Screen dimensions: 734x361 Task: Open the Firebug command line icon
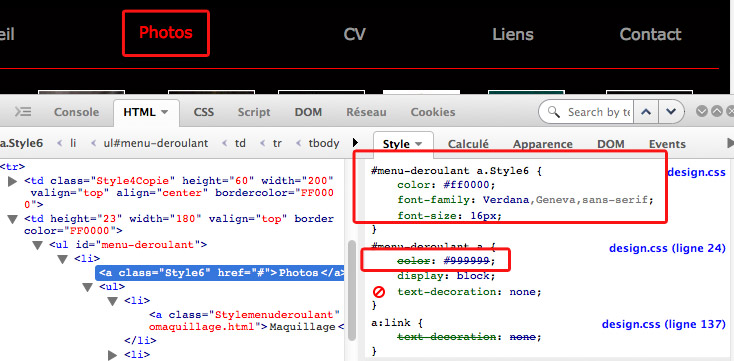[22, 112]
